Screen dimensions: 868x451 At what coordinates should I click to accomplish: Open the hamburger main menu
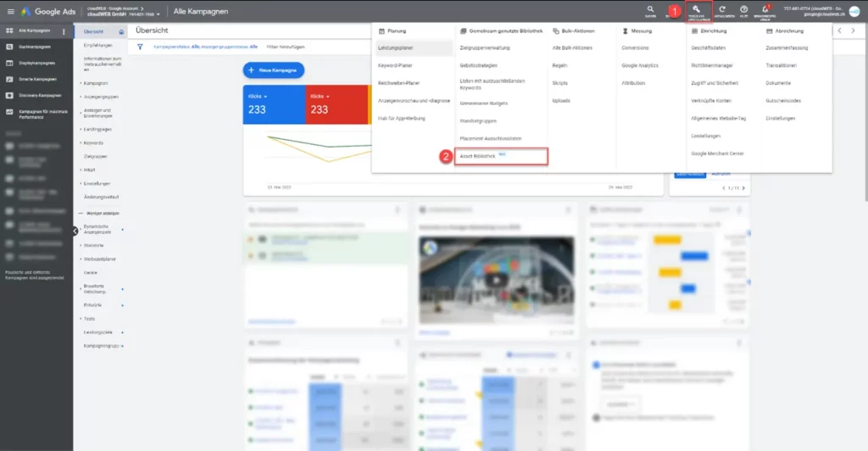point(10,11)
